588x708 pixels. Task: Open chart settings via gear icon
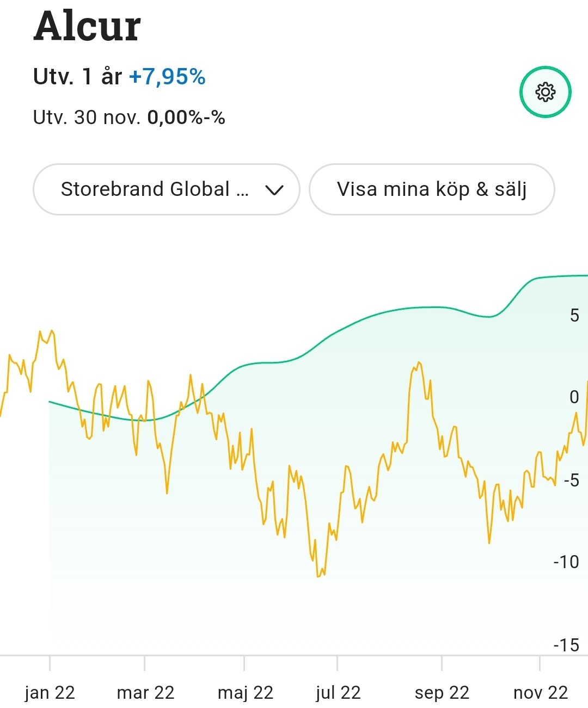coord(545,92)
